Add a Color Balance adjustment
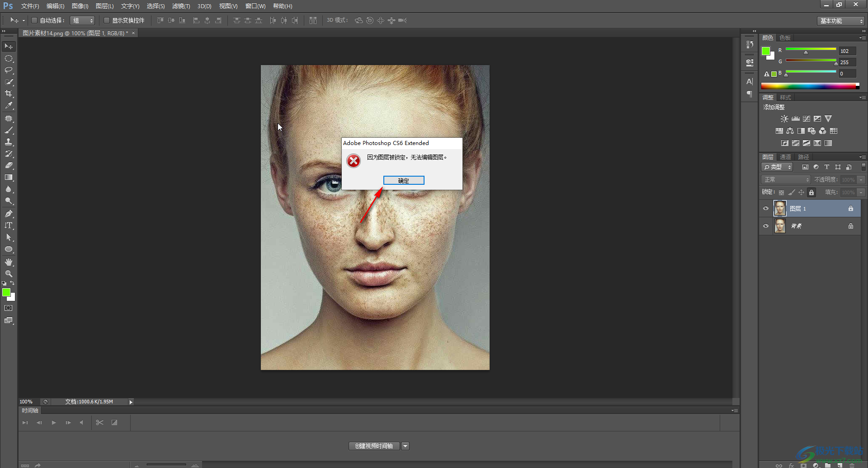This screenshot has height=468, width=868. (x=790, y=131)
